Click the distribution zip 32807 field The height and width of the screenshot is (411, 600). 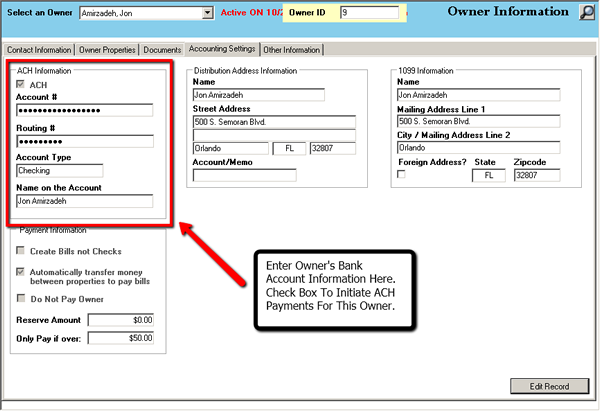(333, 148)
